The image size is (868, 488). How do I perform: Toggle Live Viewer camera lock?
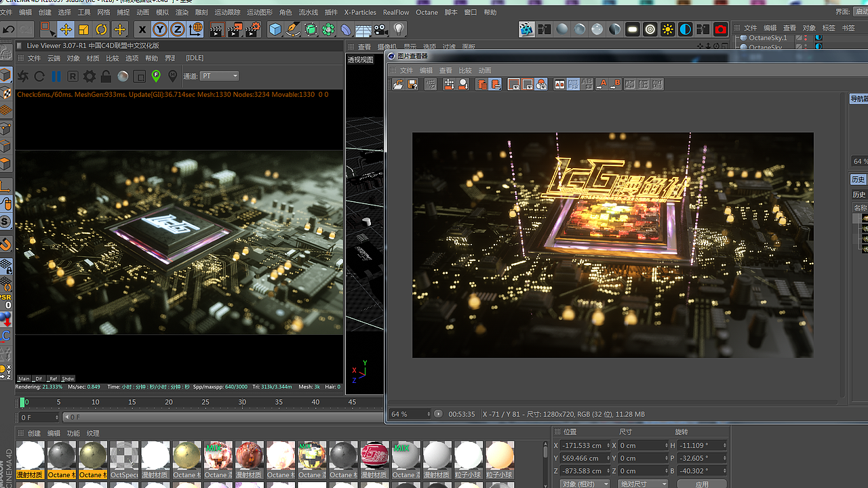(106, 77)
